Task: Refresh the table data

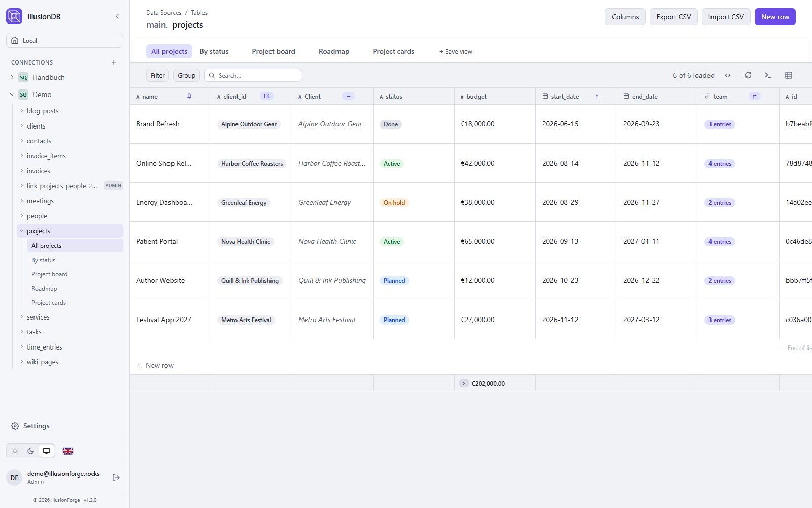Action: pos(748,75)
